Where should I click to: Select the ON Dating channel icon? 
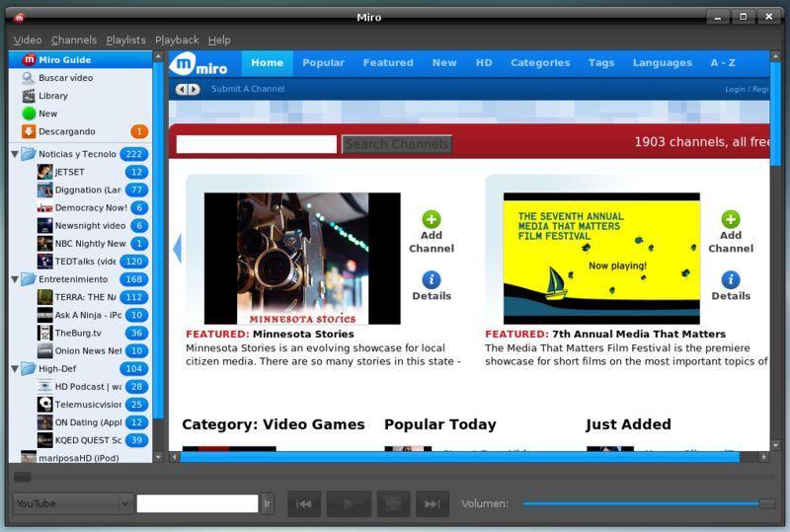coord(44,422)
